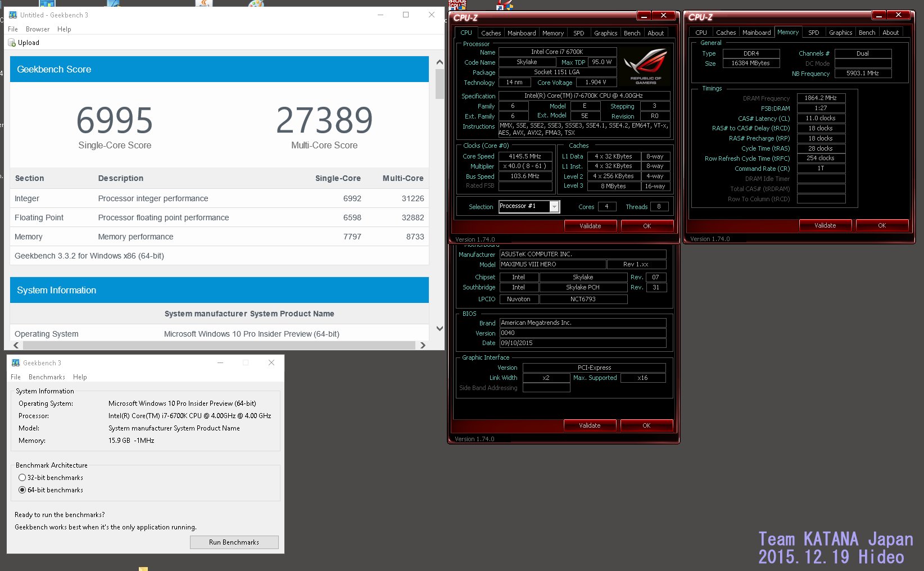Image resolution: width=924 pixels, height=571 pixels.
Task: Click the horizontal scroll left arrow in Geekbench
Action: pyautogui.click(x=16, y=345)
